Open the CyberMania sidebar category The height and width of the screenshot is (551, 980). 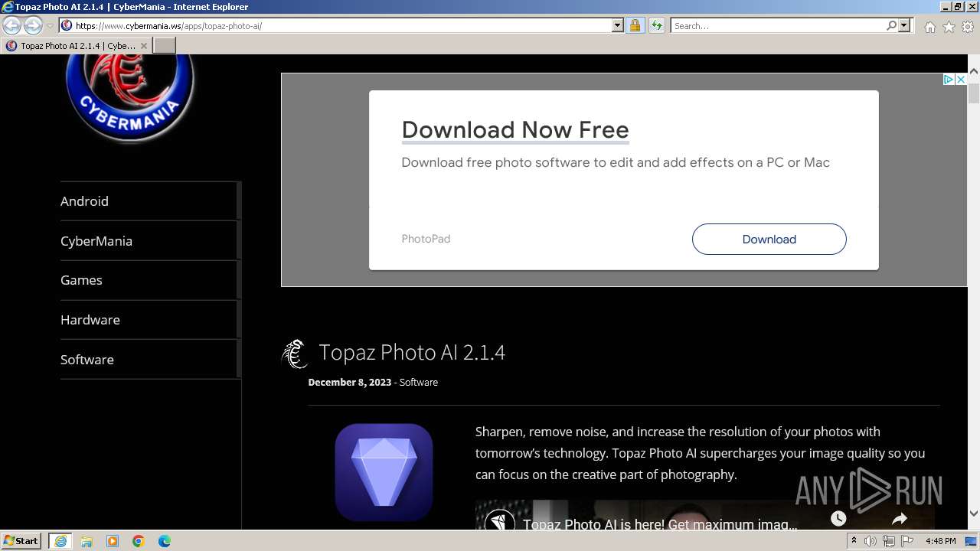coord(96,241)
